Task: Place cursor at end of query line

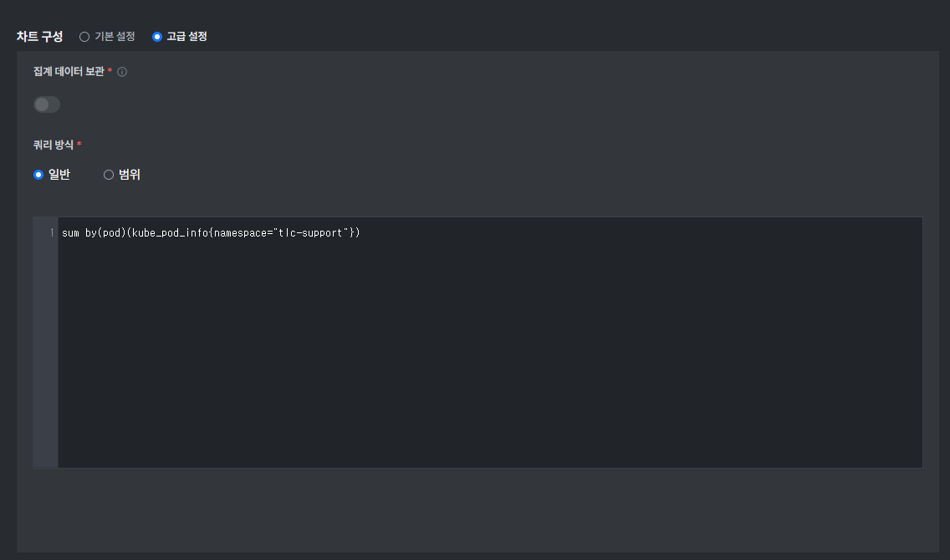Action: click(361, 233)
